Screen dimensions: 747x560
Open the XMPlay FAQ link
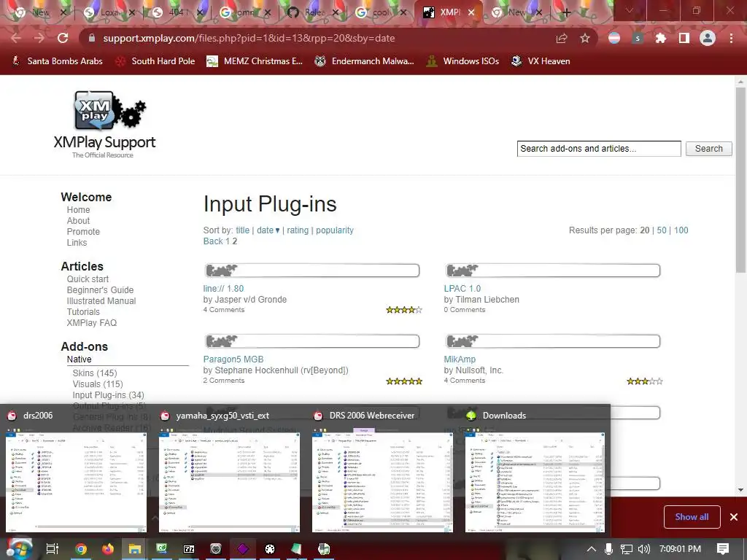point(91,323)
